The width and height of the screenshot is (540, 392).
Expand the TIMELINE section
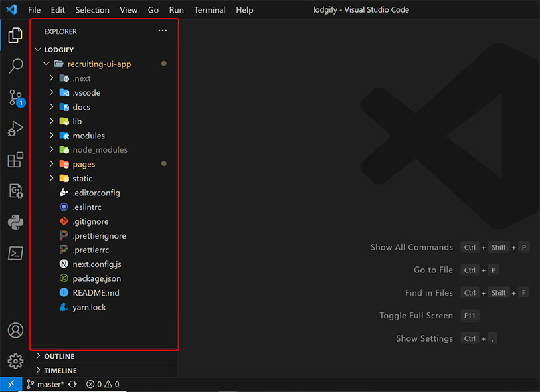coord(60,371)
